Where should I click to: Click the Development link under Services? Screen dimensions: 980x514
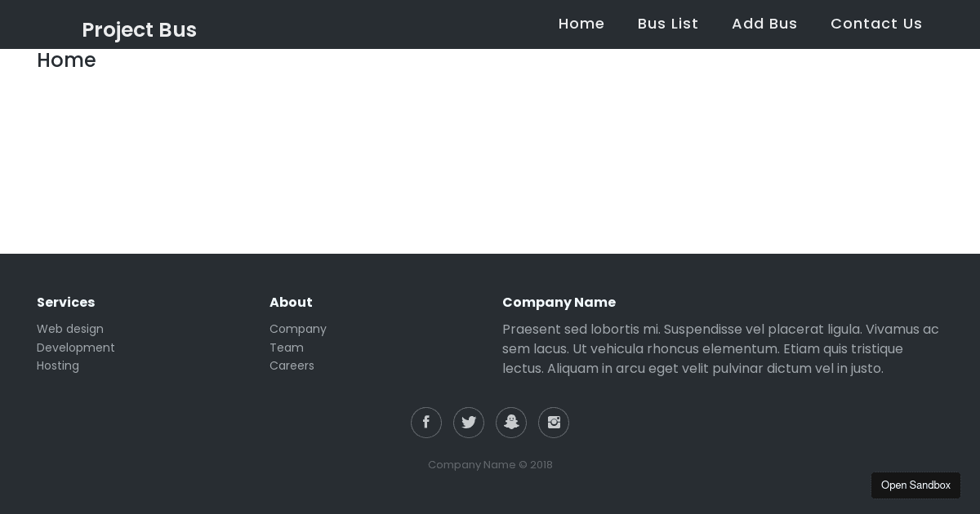pyautogui.click(x=75, y=348)
